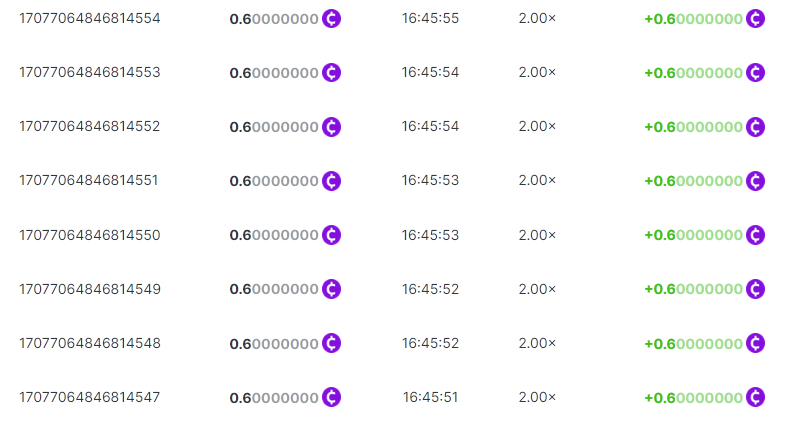Image resolution: width=787 pixels, height=424 pixels.
Task: Click the bet amount coin icon in row 17077064846814550
Action: 332,235
